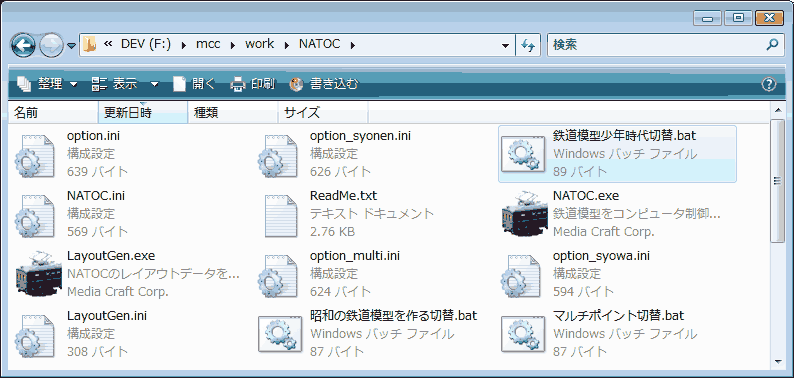Expand the arrow after work breadcrumb
The height and width of the screenshot is (378, 794).
click(286, 45)
